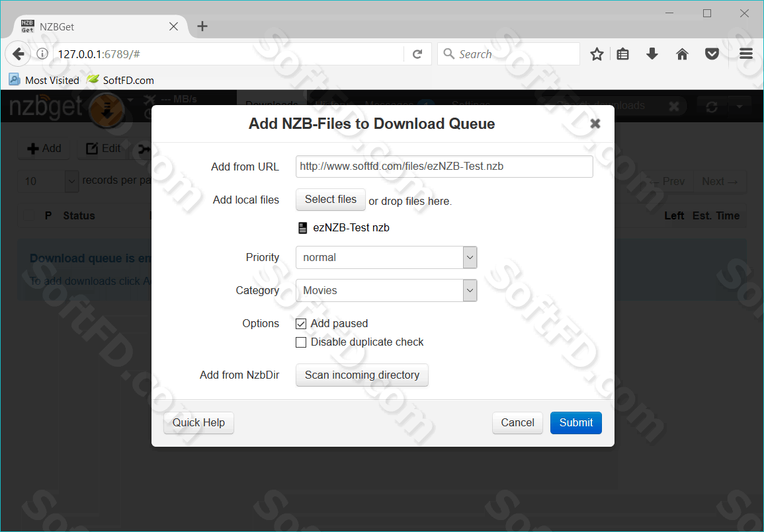Click the nzbget logo
The image size is (764, 532).
[46, 106]
